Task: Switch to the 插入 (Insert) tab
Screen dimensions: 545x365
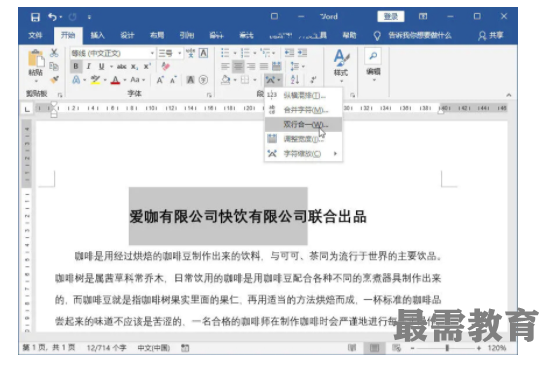Action: (97, 35)
